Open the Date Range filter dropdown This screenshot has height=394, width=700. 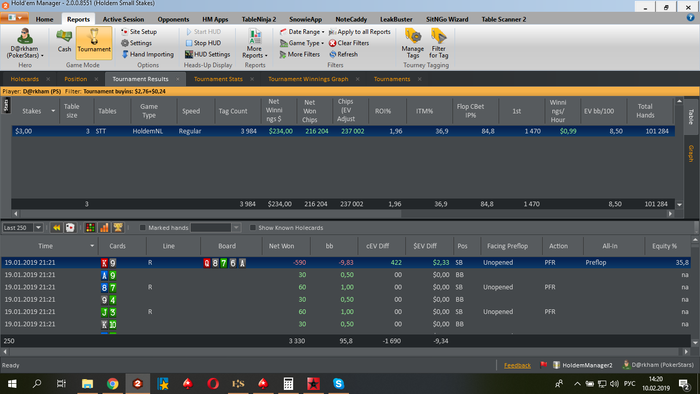(302, 32)
